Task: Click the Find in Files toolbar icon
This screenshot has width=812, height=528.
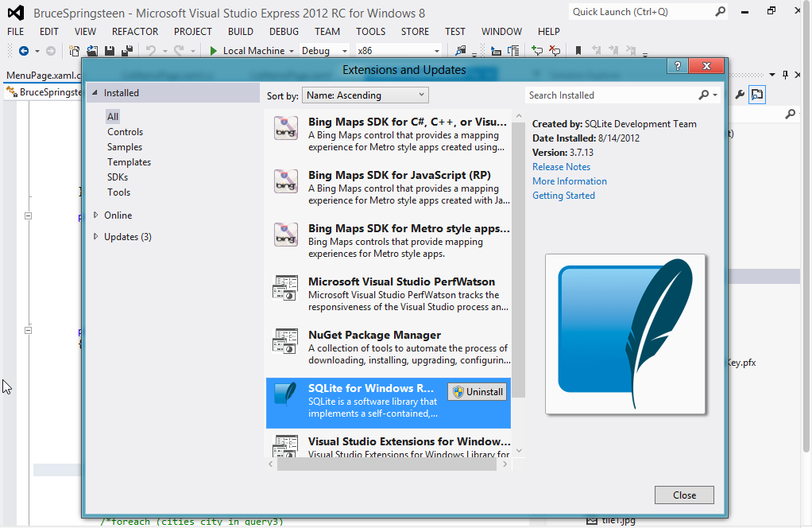Action: [460, 51]
